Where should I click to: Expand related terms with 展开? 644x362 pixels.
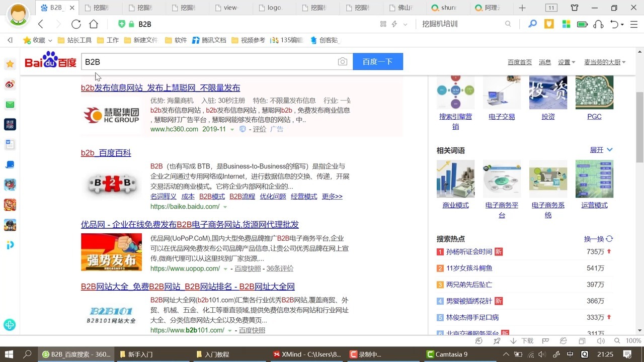click(601, 150)
